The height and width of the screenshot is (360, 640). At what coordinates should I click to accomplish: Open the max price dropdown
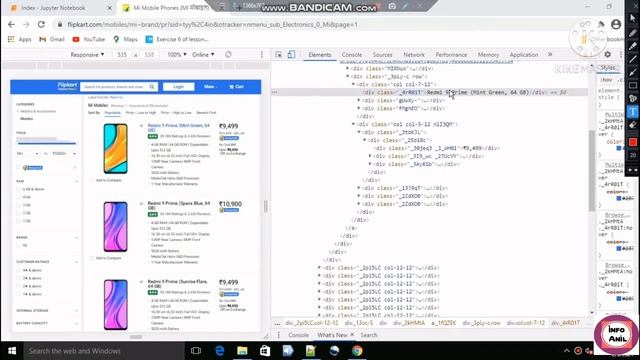(64, 153)
